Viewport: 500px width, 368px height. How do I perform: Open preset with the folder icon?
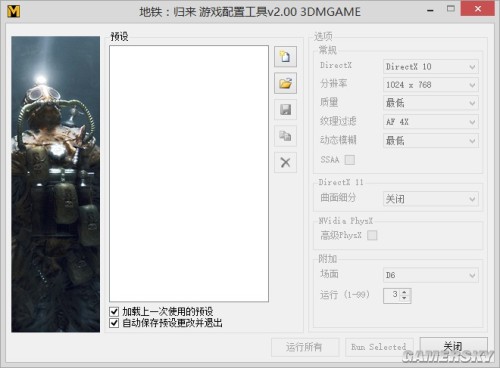(285, 83)
